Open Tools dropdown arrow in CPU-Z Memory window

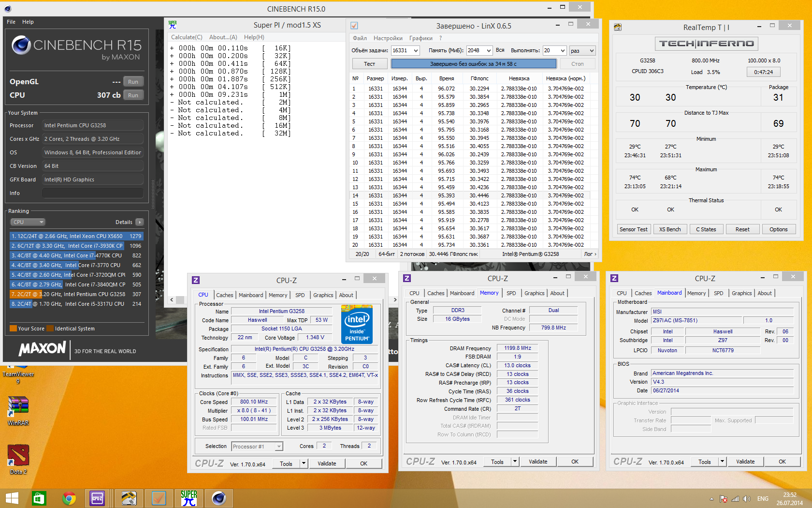click(515, 462)
